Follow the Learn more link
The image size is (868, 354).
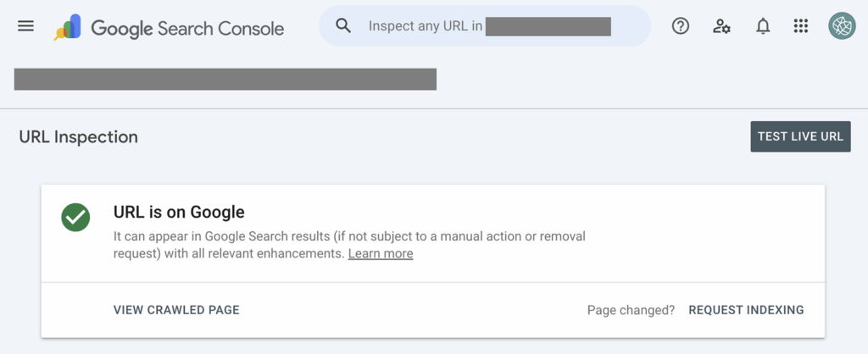pos(381,254)
